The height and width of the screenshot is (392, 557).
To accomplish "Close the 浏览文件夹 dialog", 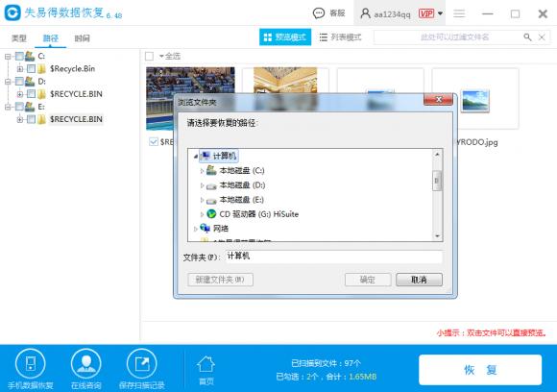I will pyautogui.click(x=438, y=100).
